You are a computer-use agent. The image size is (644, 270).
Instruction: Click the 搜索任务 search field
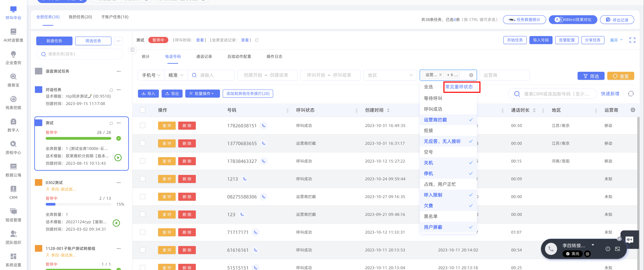pos(80,54)
